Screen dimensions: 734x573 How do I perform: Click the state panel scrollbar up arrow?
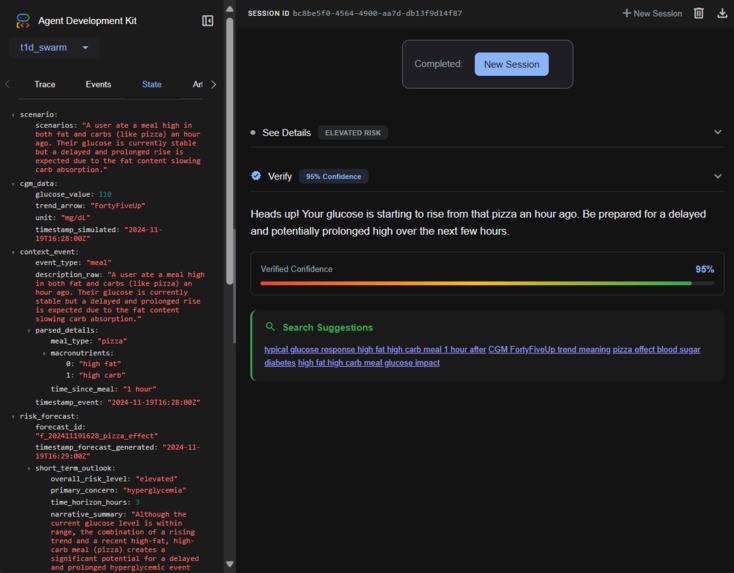click(229, 8)
